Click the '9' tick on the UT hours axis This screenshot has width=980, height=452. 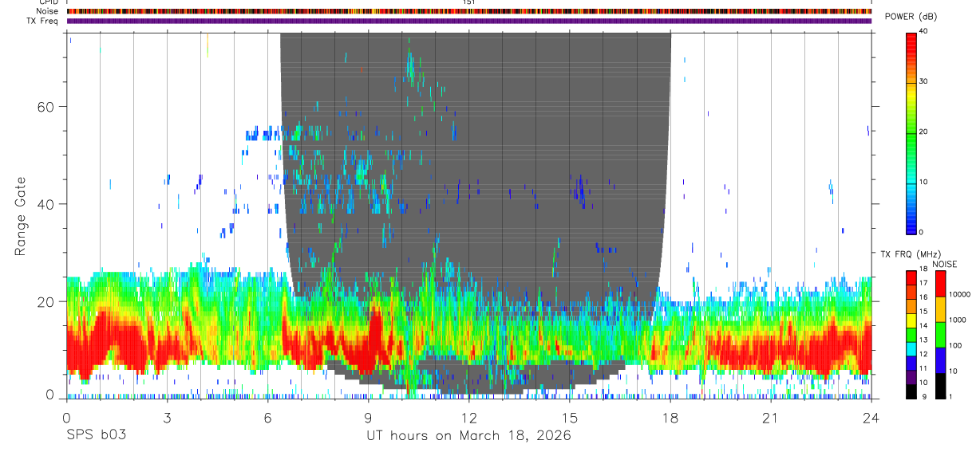pyautogui.click(x=368, y=418)
